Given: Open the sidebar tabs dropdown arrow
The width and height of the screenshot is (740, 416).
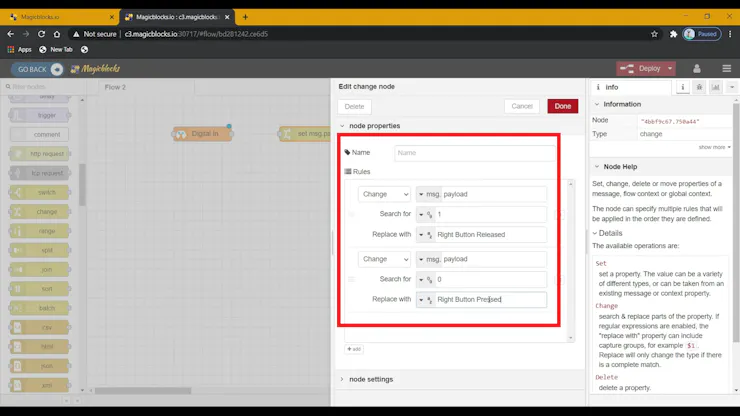Looking at the screenshot, I should (x=732, y=87).
